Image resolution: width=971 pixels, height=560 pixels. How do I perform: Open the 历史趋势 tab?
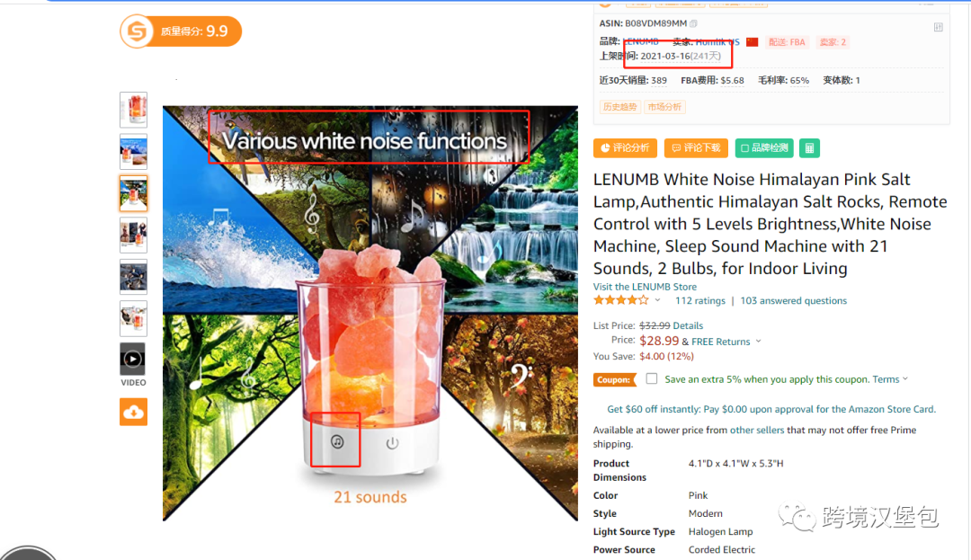point(619,107)
